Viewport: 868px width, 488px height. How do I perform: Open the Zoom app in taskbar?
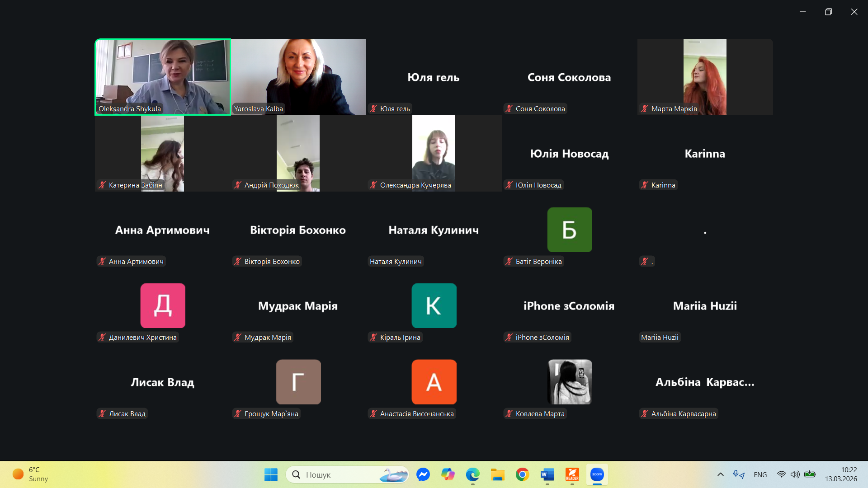coord(597,474)
